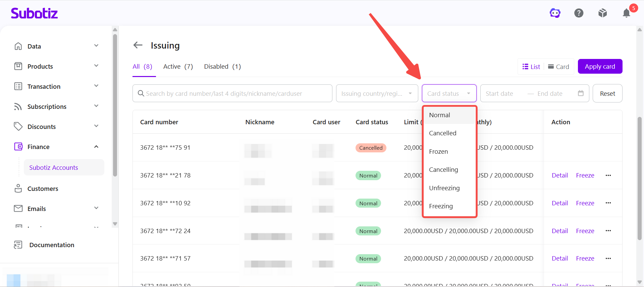Open Detail for card ending 21 78
The image size is (644, 287).
click(560, 175)
